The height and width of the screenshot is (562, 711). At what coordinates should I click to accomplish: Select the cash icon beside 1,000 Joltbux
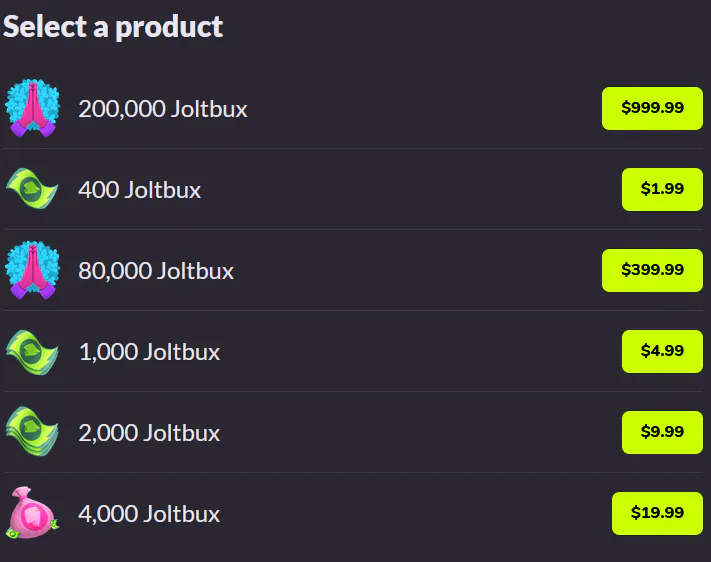coord(32,352)
